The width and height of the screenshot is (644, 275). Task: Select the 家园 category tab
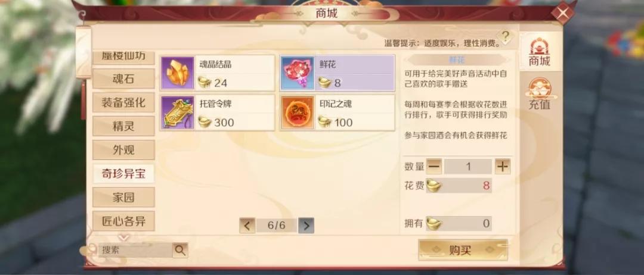coord(123,198)
